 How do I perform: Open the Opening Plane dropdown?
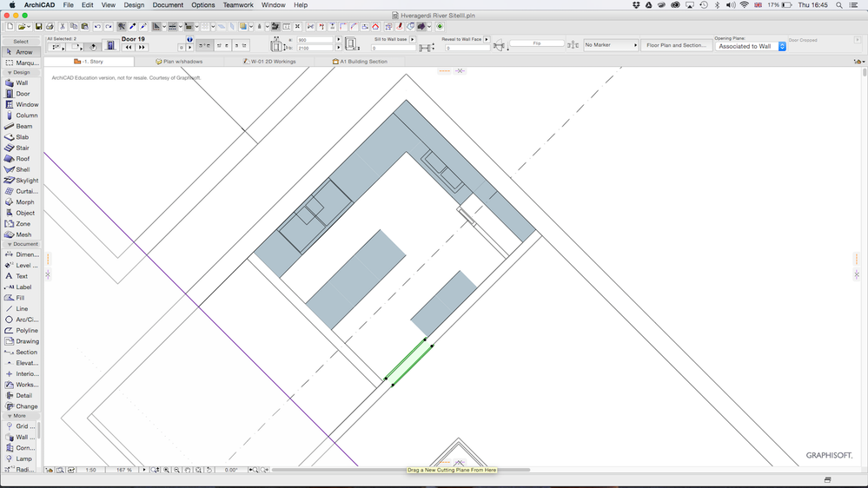[750, 47]
